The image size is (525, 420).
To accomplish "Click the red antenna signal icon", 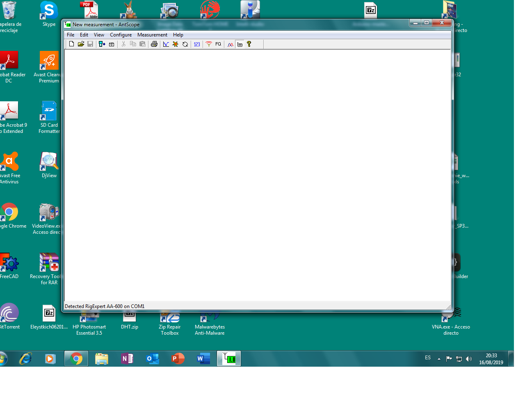I will pyautogui.click(x=209, y=44).
